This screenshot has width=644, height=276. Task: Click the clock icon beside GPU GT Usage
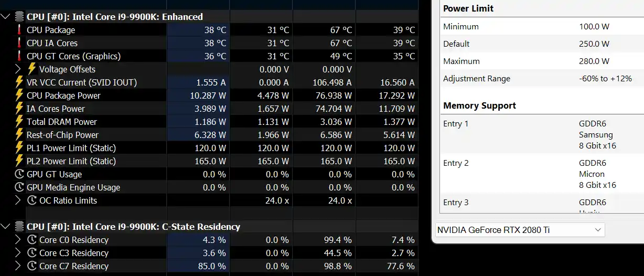(x=19, y=174)
